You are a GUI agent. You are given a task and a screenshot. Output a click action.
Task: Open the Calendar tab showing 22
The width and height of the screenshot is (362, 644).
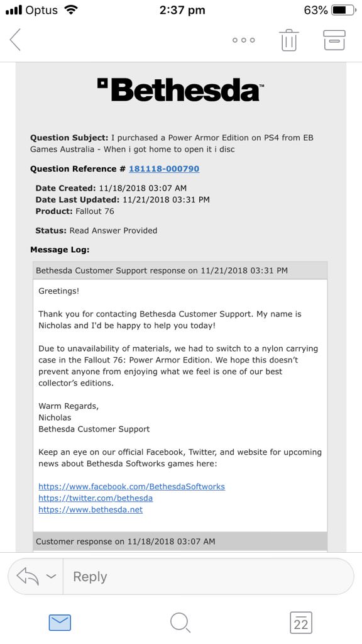[301, 623]
